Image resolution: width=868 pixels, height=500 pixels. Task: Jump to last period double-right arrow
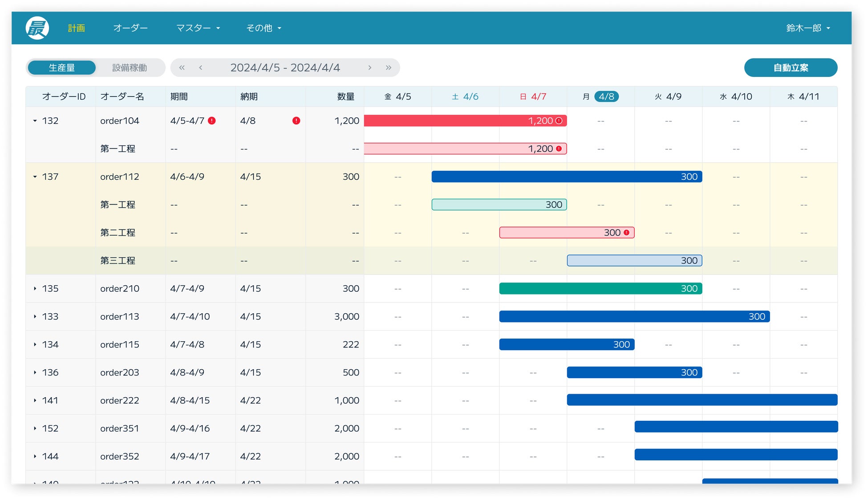[x=389, y=68]
